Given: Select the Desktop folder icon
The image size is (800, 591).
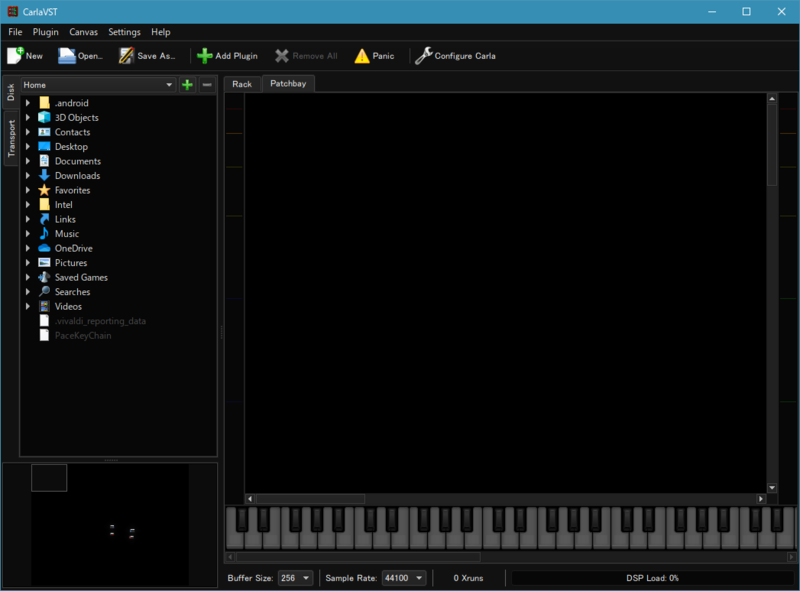Looking at the screenshot, I should coord(44,146).
